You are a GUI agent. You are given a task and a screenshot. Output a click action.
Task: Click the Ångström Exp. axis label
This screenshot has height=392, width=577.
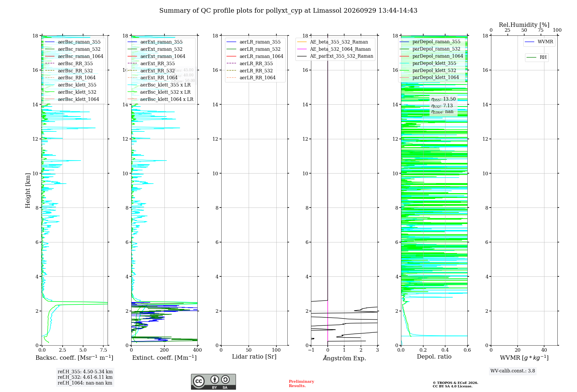click(x=344, y=358)
